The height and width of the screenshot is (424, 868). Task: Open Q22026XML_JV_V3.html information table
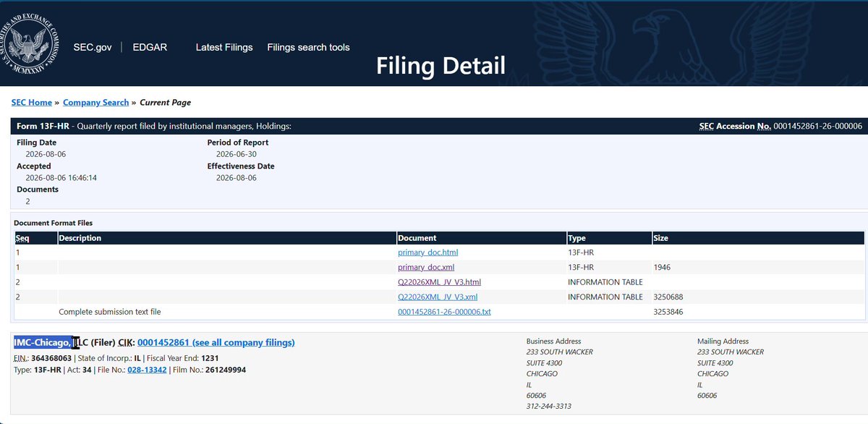pyautogui.click(x=439, y=282)
